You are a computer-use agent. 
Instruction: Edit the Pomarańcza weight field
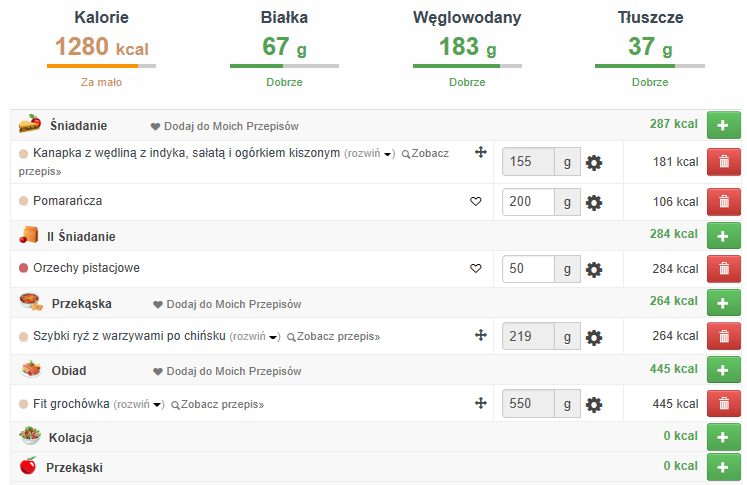coord(529,202)
